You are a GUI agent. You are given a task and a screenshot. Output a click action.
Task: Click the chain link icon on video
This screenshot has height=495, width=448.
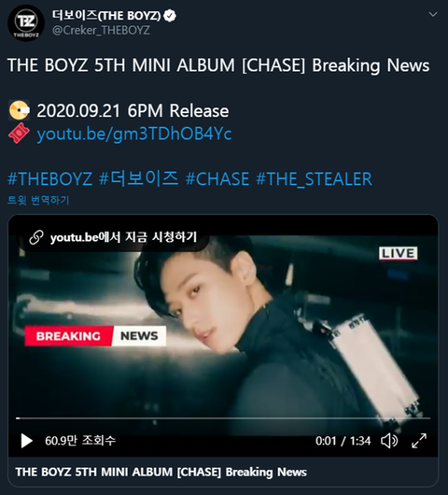click(x=36, y=237)
